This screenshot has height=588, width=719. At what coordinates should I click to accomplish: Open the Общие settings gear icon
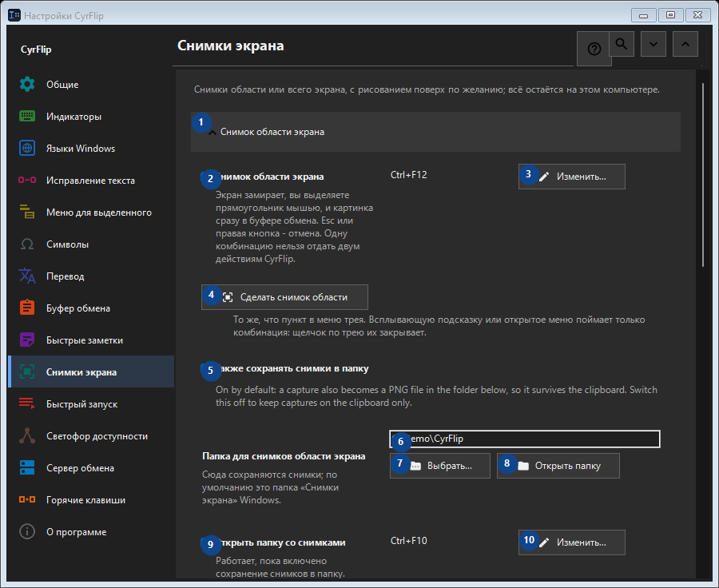(27, 85)
